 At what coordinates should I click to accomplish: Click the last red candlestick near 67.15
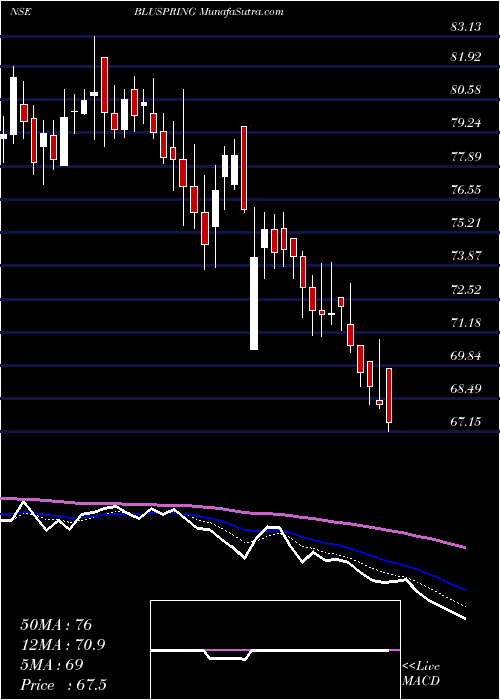pyautogui.click(x=389, y=396)
